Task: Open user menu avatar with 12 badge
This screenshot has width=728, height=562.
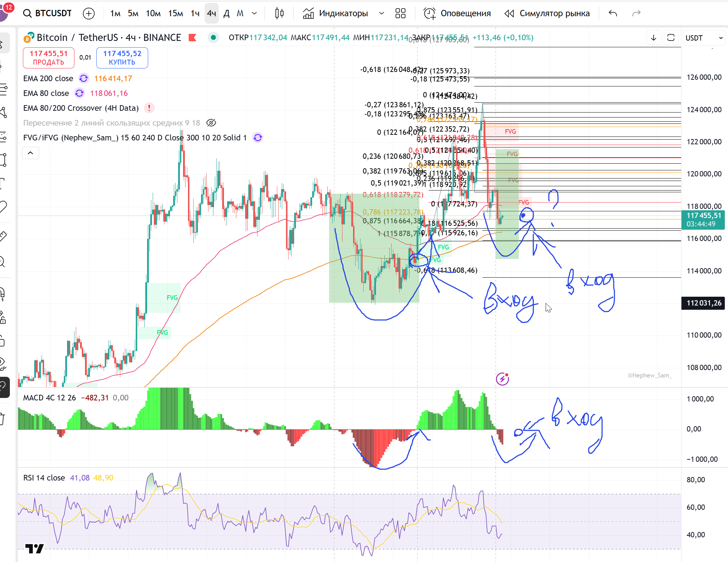Action: [x=5, y=12]
